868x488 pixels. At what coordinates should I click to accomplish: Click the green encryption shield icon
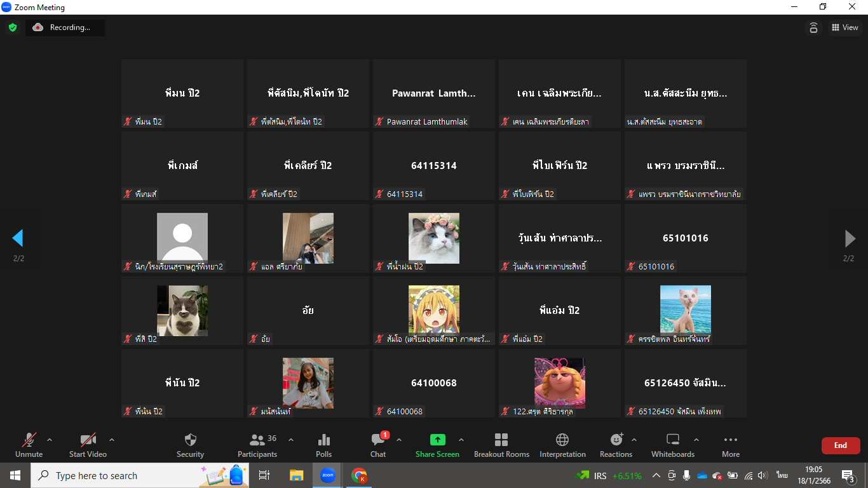pos(13,27)
